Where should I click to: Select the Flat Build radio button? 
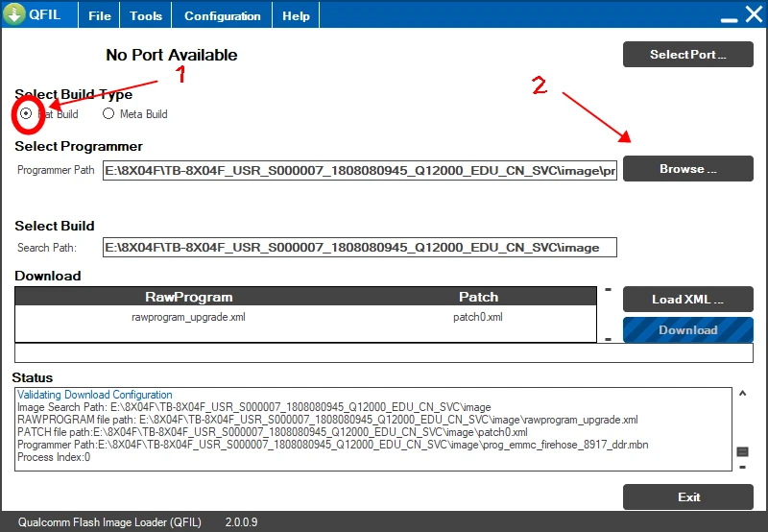point(26,113)
